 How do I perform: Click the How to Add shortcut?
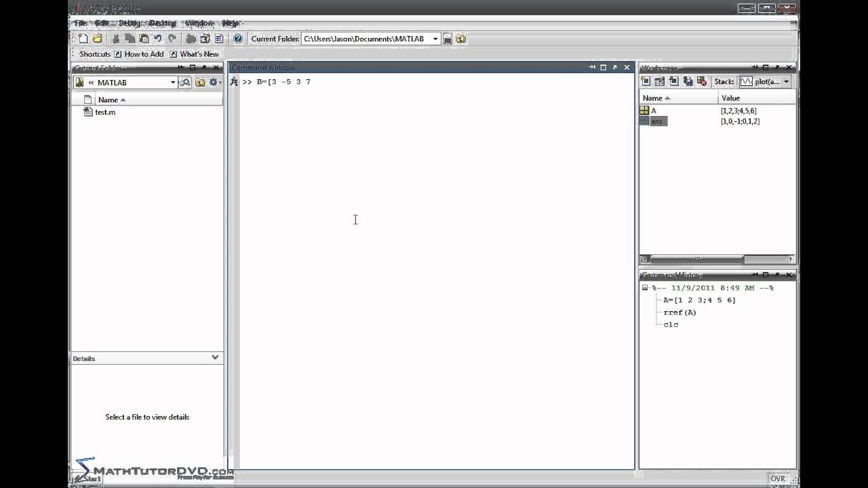[139, 54]
